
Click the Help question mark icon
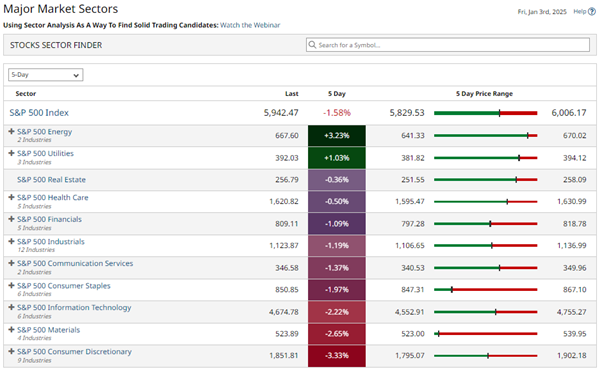point(592,12)
